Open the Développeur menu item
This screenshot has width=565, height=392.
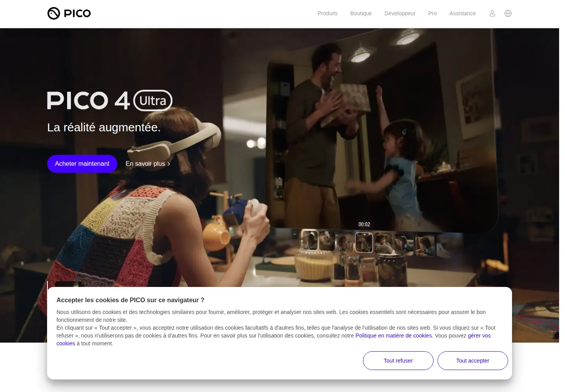tap(400, 13)
